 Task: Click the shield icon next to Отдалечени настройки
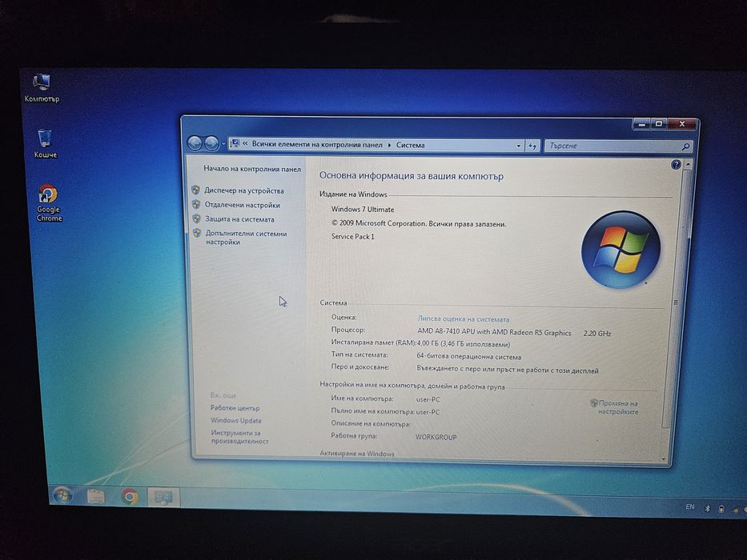point(196,204)
